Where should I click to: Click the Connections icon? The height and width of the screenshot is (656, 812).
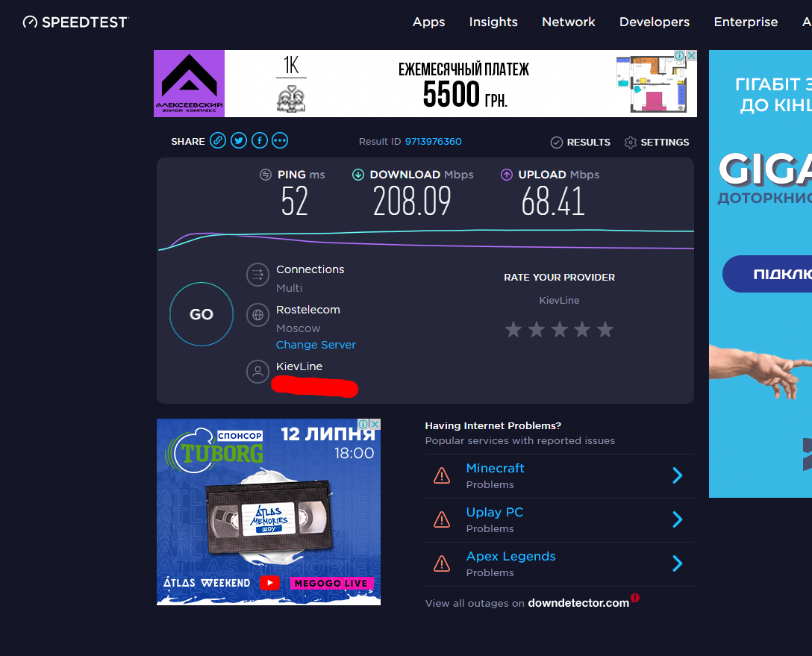click(257, 275)
